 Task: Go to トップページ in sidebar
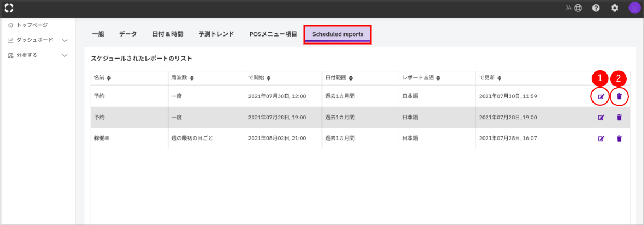pyautogui.click(x=32, y=25)
